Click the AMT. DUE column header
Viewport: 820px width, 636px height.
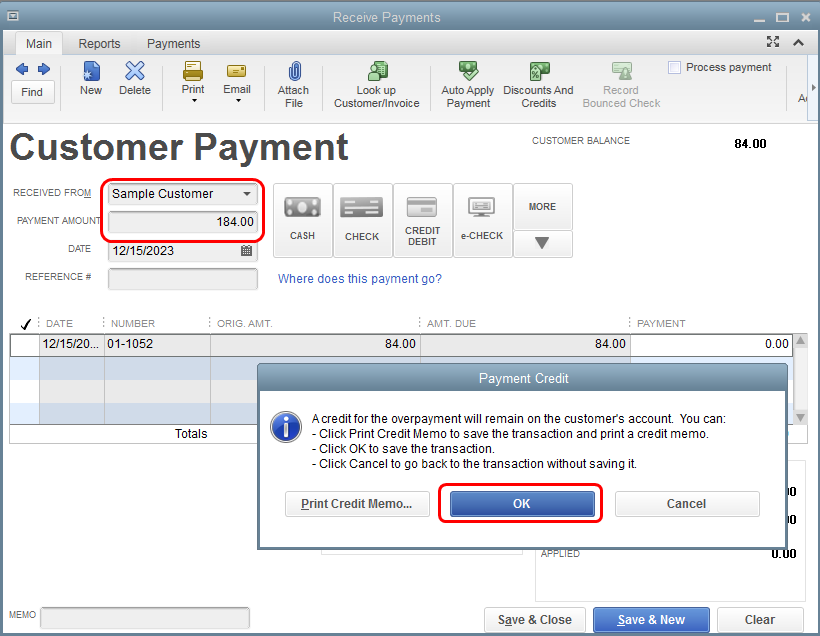[451, 324]
